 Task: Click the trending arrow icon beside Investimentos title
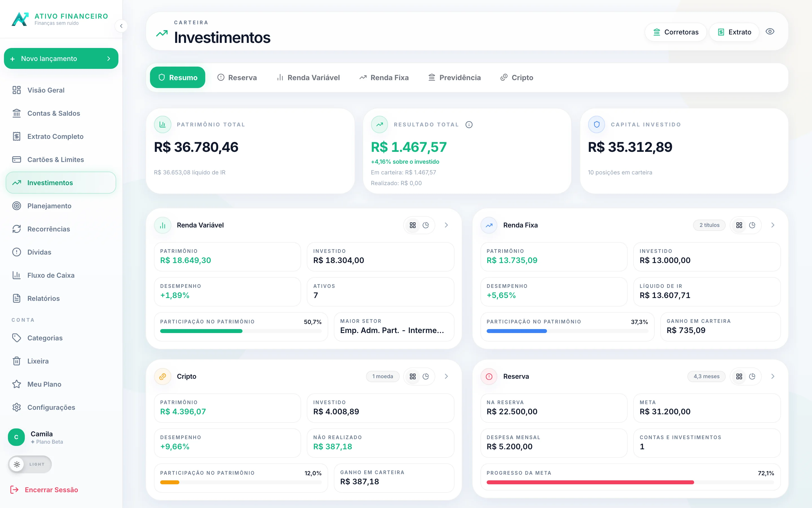tap(162, 34)
